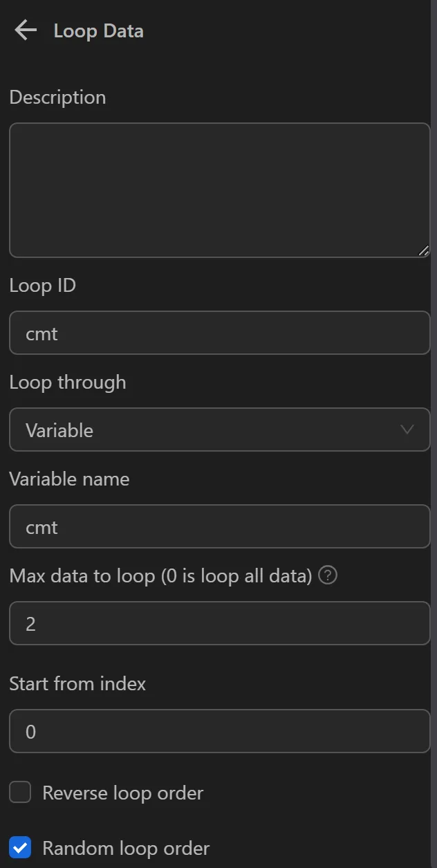Toggle the Reverse loop order checkbox
Viewport: 437px width, 868px height.
click(19, 793)
